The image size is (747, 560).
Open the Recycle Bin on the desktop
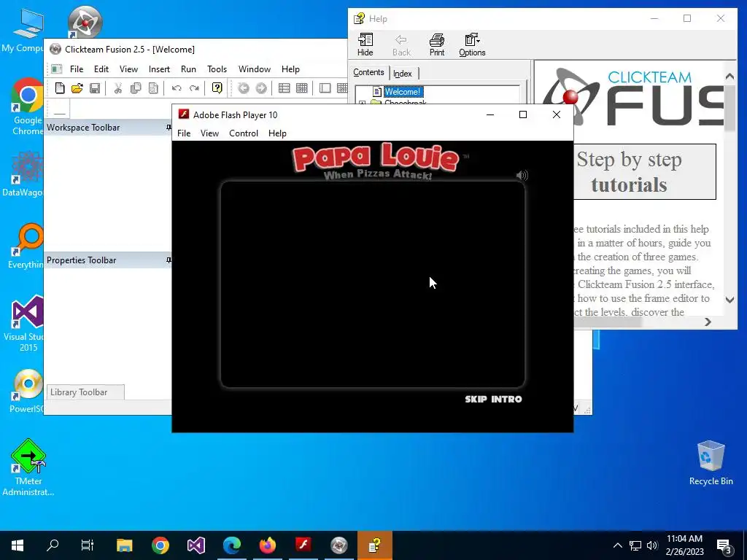click(x=711, y=463)
